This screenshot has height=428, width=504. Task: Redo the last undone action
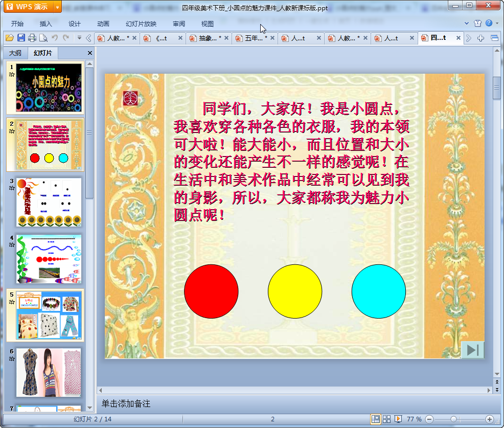click(x=66, y=38)
